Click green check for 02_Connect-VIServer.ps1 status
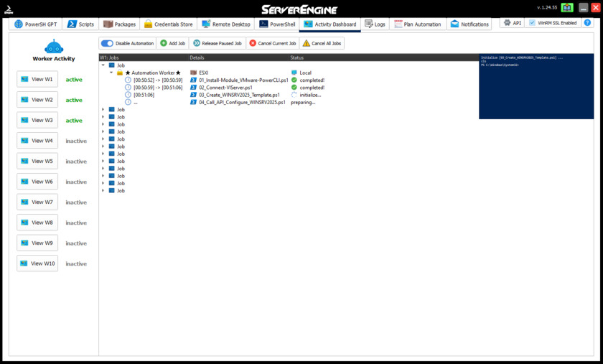The width and height of the screenshot is (603, 364). click(294, 88)
